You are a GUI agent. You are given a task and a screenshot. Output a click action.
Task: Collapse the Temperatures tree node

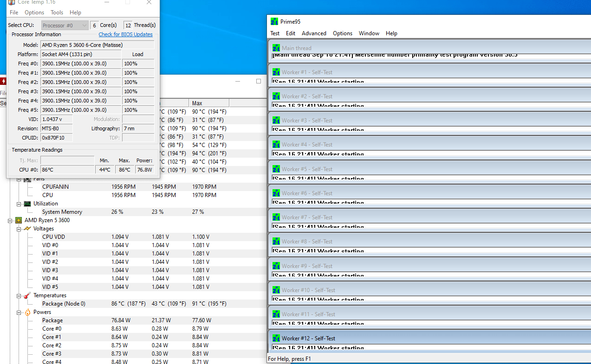pyautogui.click(x=19, y=295)
